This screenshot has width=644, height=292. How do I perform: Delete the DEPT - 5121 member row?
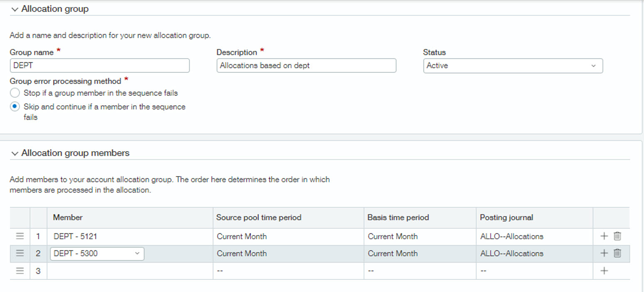[x=617, y=236]
